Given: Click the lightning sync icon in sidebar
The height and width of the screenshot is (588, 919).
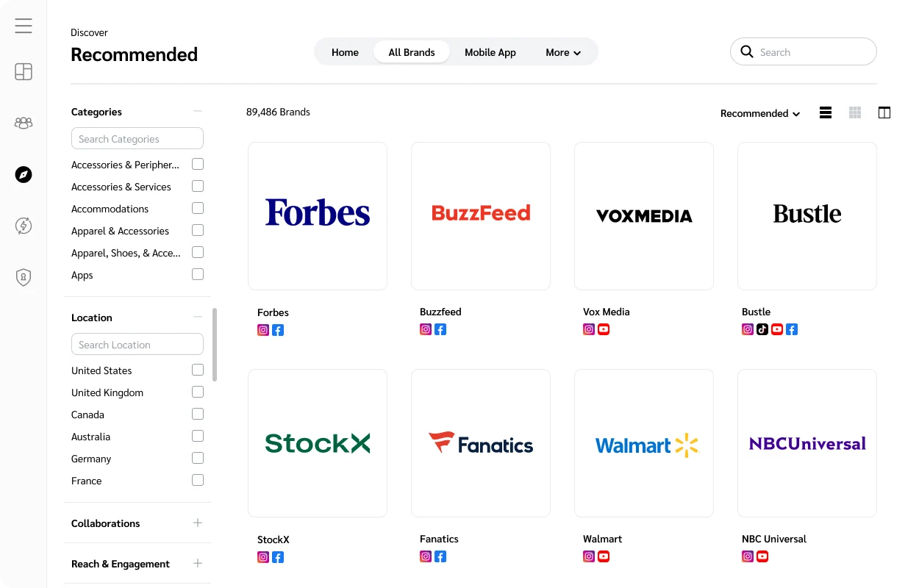Looking at the screenshot, I should (x=23, y=226).
